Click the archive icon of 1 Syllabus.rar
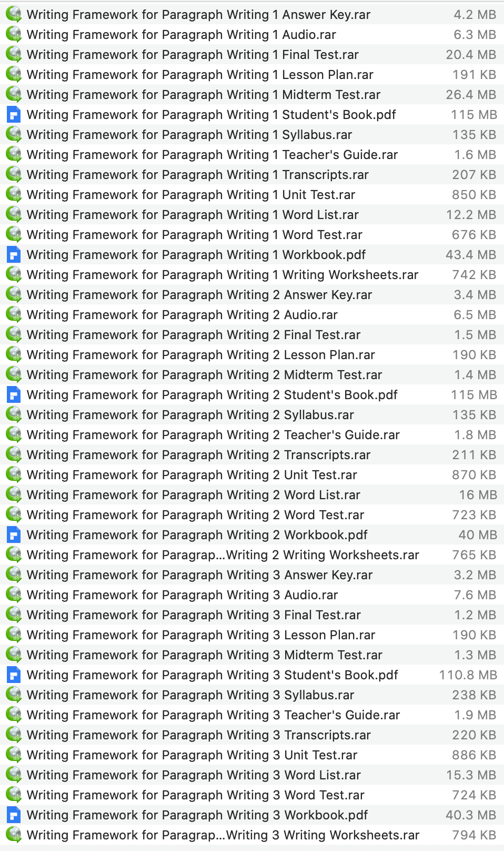The height and width of the screenshot is (851, 504). point(14,134)
